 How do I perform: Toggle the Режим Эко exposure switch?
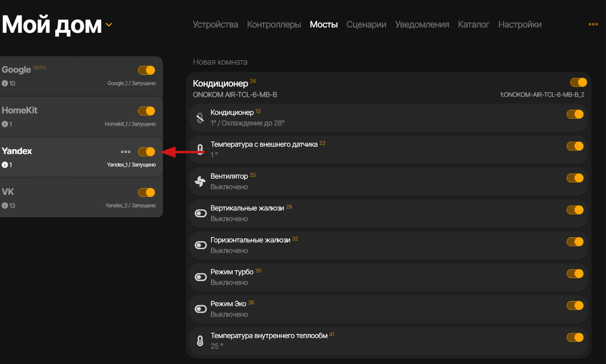tap(575, 306)
